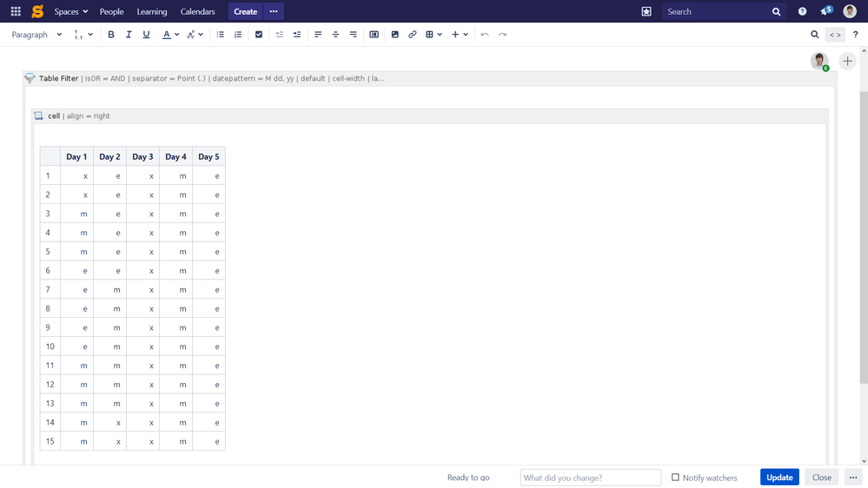Click the undo button
This screenshot has height=488, width=868.
[485, 35]
